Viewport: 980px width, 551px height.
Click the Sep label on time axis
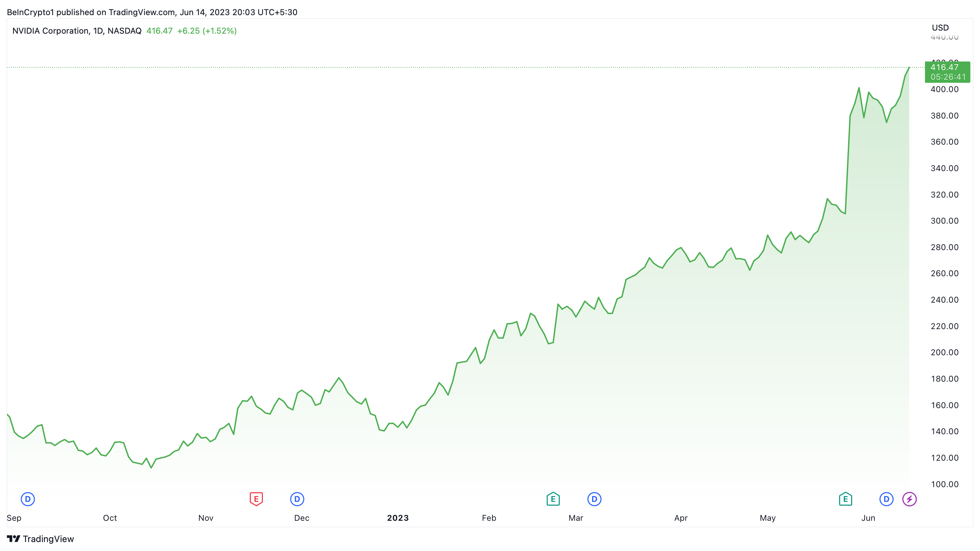(14, 518)
